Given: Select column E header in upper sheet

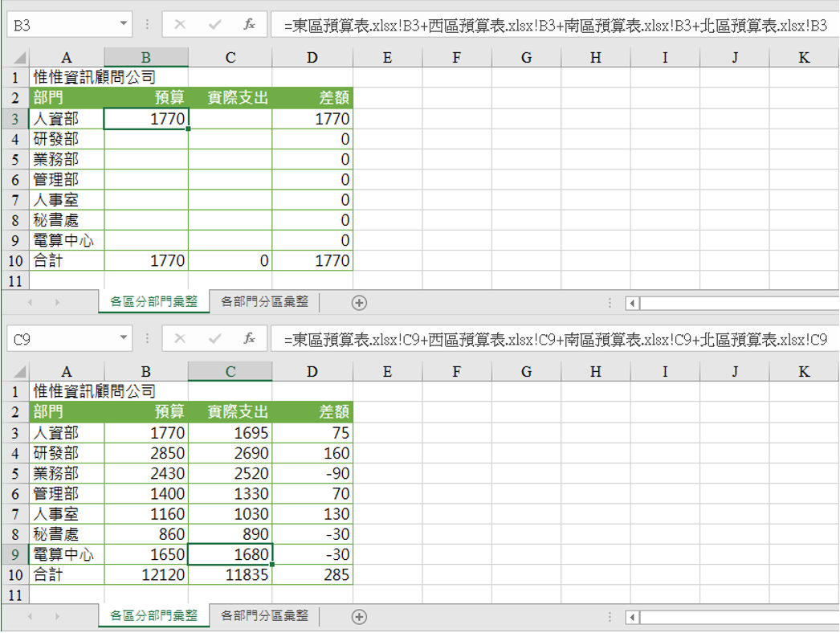Looking at the screenshot, I should click(x=387, y=57).
